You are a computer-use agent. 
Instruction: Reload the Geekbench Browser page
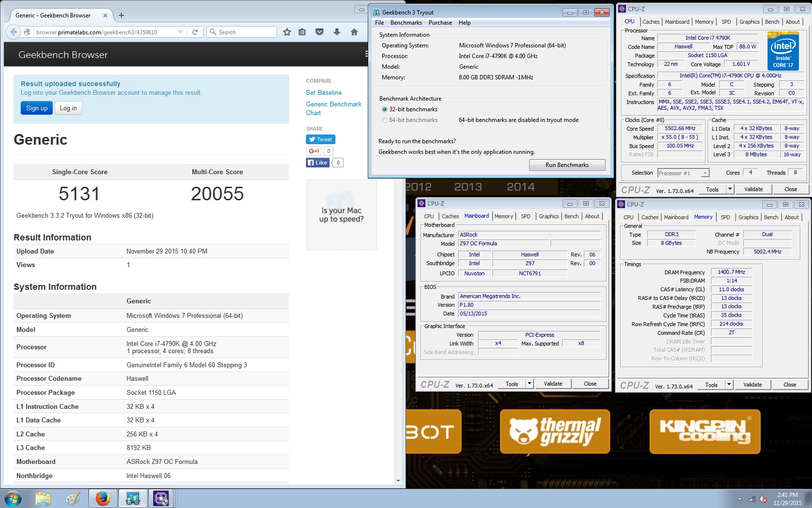coord(195,32)
